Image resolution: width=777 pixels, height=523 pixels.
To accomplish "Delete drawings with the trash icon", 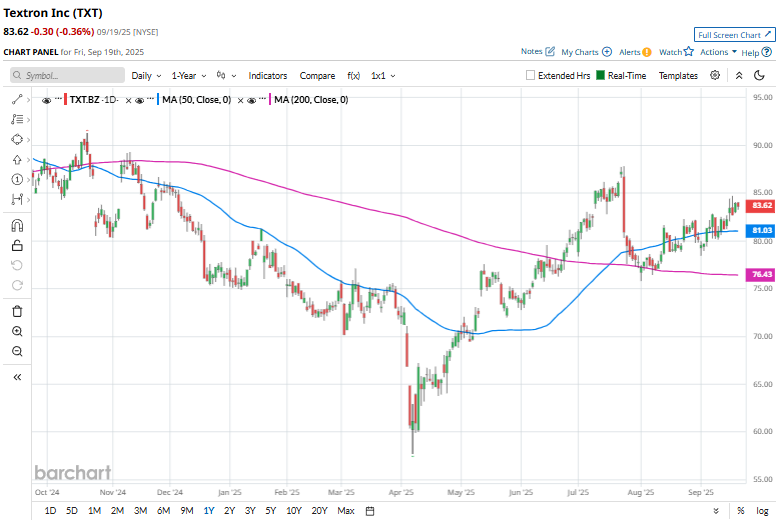I will [x=17, y=311].
